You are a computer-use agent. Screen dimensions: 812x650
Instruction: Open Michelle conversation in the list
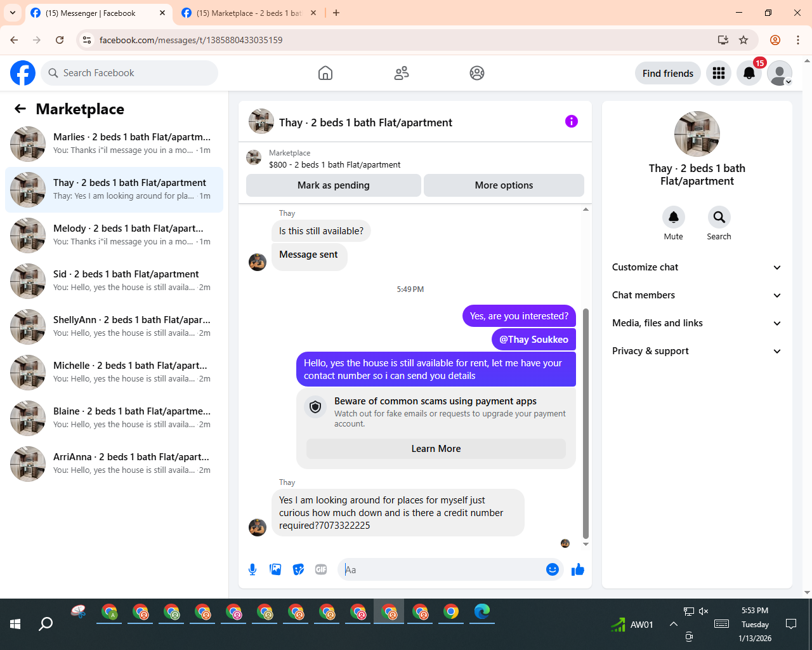point(114,373)
